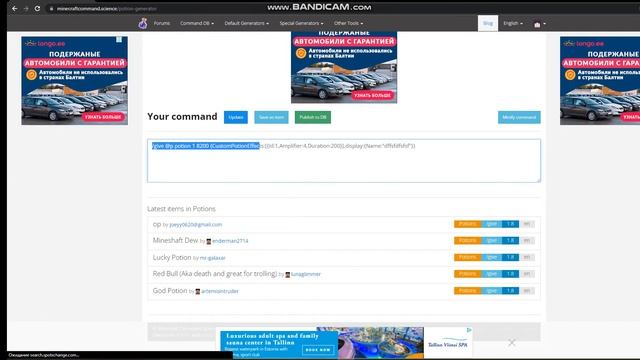The width and height of the screenshot is (640, 360).
Task: Open the English language dropdown
Action: (x=513, y=23)
